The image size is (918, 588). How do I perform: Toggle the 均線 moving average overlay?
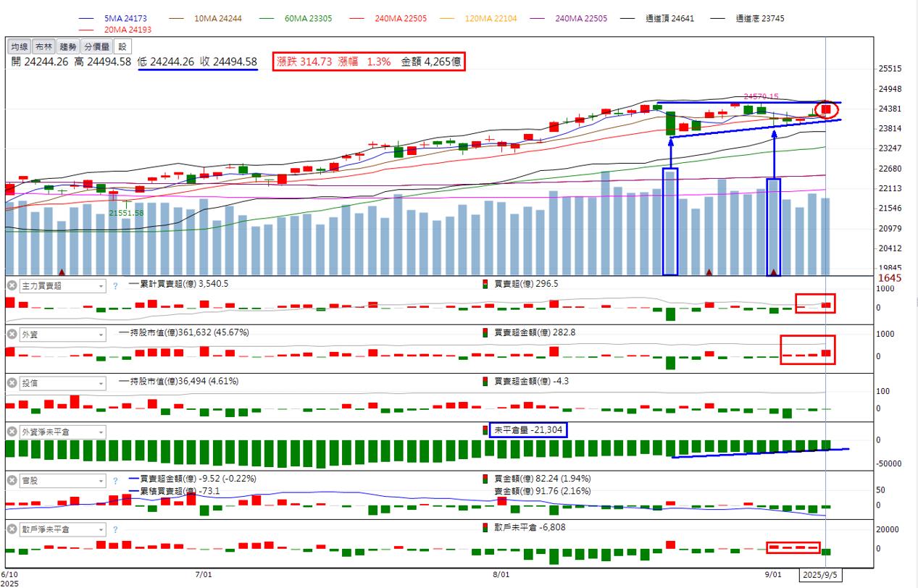pyautogui.click(x=20, y=46)
